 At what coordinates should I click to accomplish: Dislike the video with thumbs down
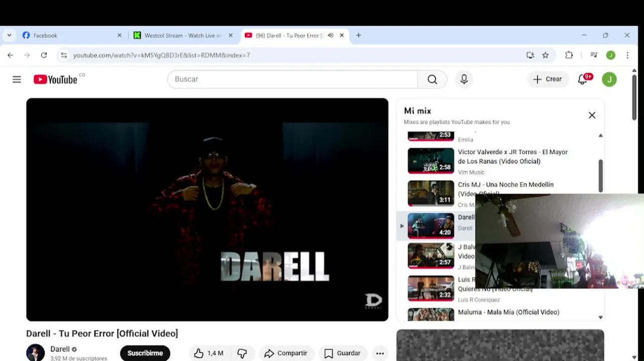242,353
